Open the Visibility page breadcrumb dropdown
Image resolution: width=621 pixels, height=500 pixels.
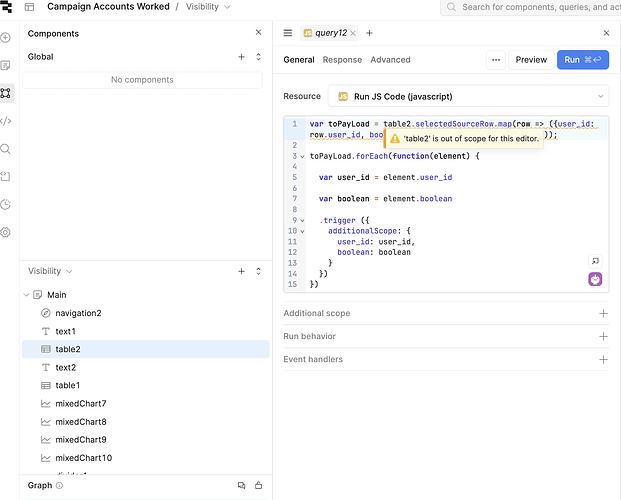208,7
